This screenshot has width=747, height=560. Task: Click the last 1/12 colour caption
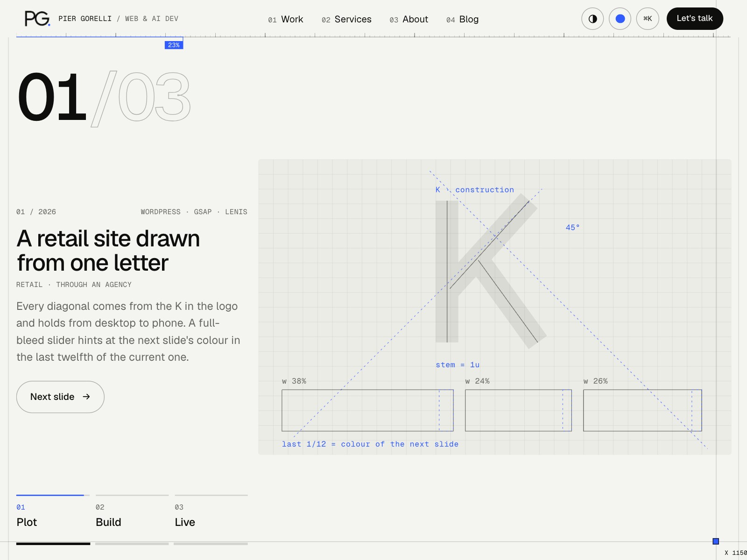[x=370, y=444]
